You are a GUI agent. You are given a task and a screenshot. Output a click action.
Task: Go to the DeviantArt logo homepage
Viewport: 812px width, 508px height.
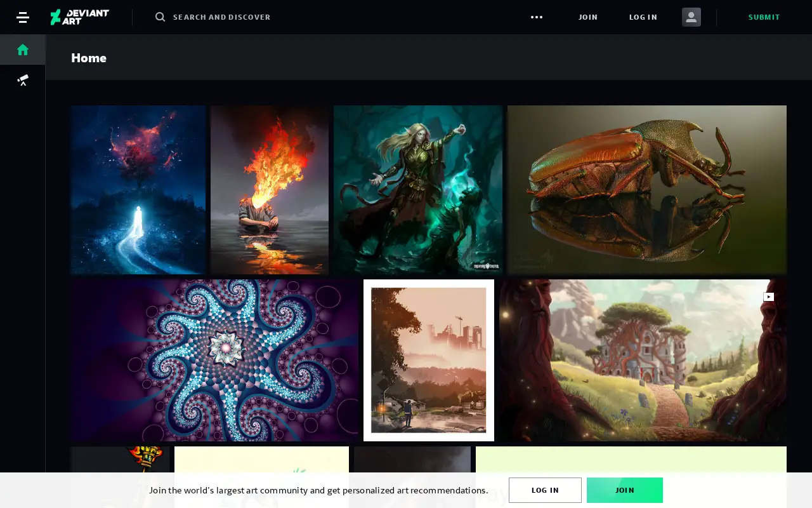[x=79, y=17]
